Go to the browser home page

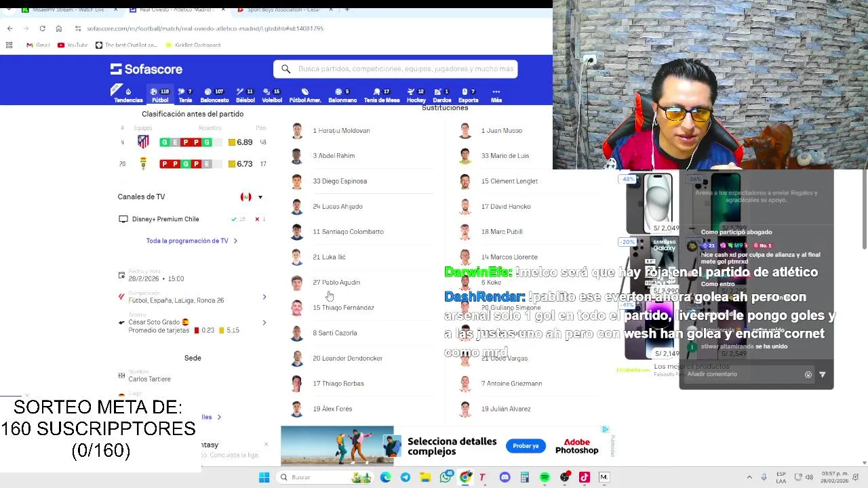coord(58,28)
